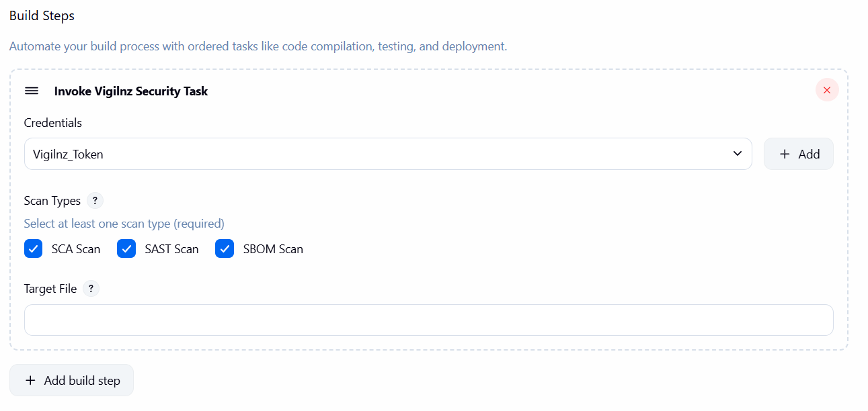The image size is (868, 411).
Task: Remove the Vigilnz build step with red X
Action: coord(827,90)
